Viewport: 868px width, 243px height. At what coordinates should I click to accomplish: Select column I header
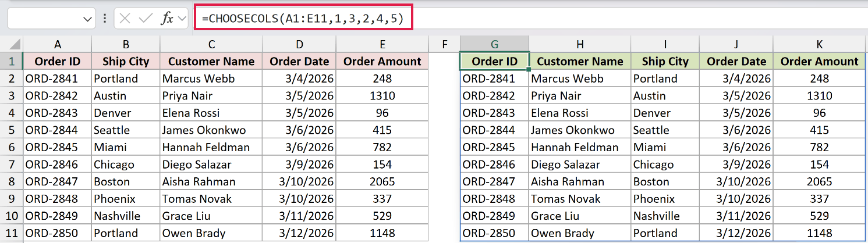coord(665,44)
